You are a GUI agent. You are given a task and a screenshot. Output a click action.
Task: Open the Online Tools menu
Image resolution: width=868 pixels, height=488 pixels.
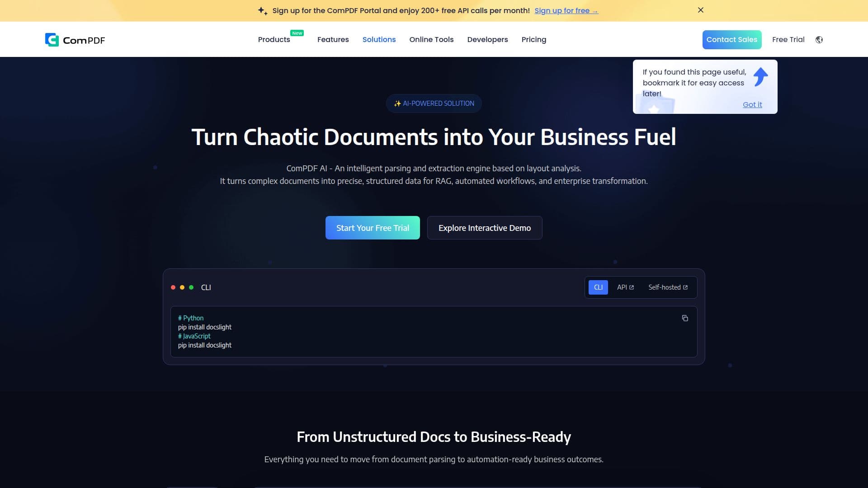431,40
